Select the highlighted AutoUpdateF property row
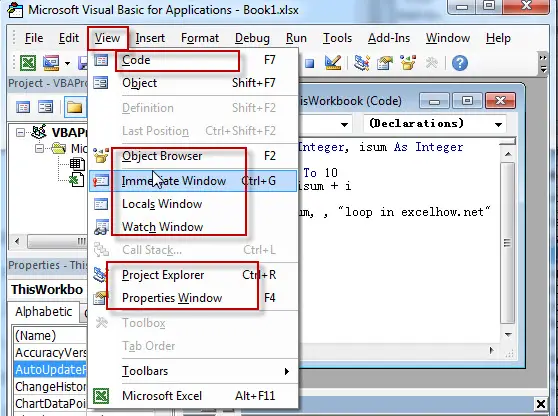 50,370
